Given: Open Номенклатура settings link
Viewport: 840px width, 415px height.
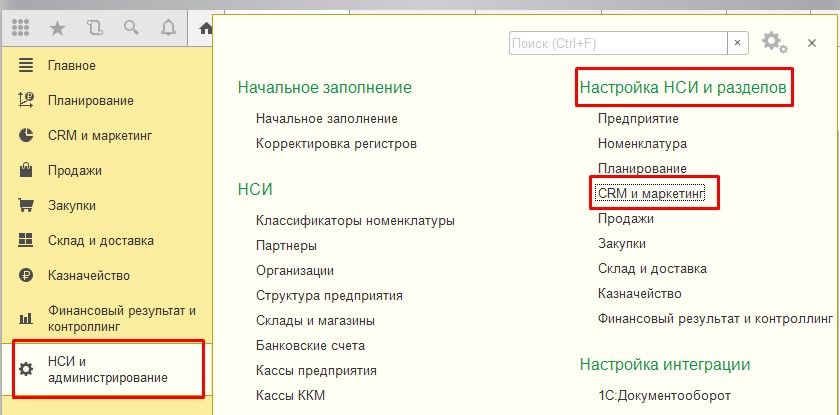Looking at the screenshot, I should pyautogui.click(x=642, y=144).
